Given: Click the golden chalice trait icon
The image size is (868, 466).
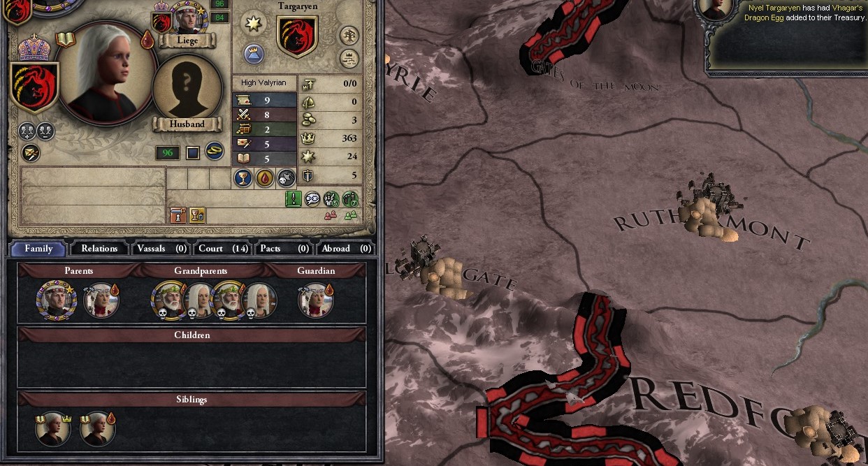Looking at the screenshot, I should coord(243,177).
